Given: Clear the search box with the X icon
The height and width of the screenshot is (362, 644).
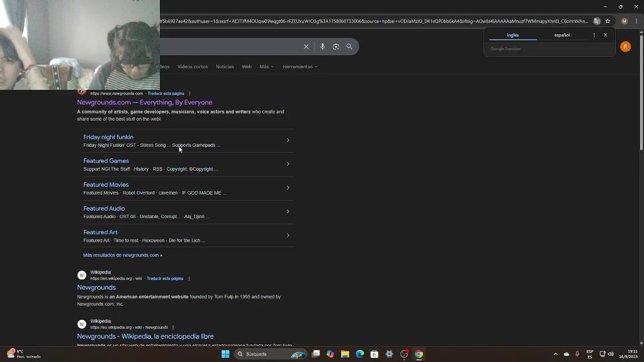Looking at the screenshot, I should [x=306, y=47].
